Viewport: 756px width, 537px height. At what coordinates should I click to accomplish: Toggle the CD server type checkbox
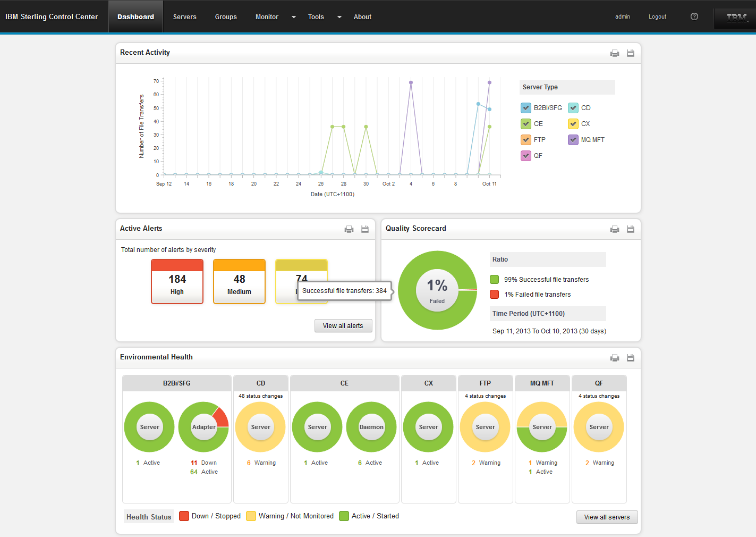coord(573,108)
